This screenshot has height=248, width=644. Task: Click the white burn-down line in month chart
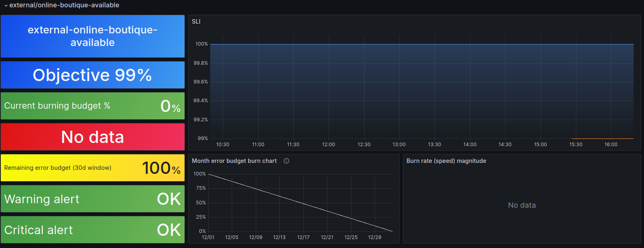pos(300,203)
